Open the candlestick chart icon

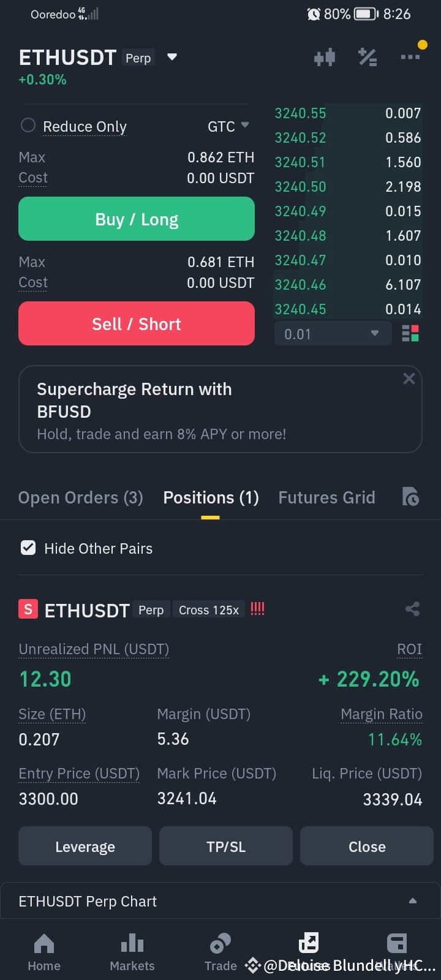click(325, 58)
